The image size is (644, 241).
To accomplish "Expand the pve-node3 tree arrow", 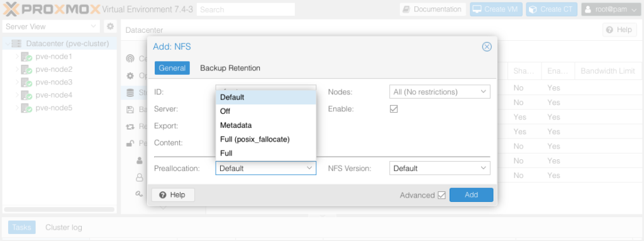I will (x=17, y=82).
